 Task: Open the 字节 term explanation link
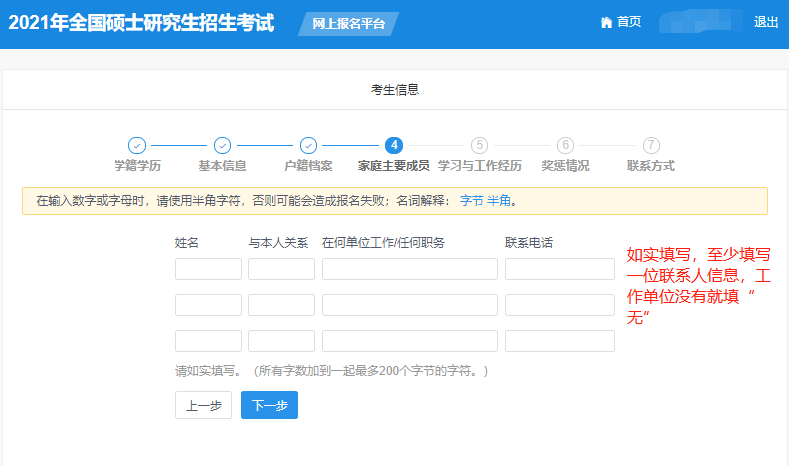click(471, 201)
